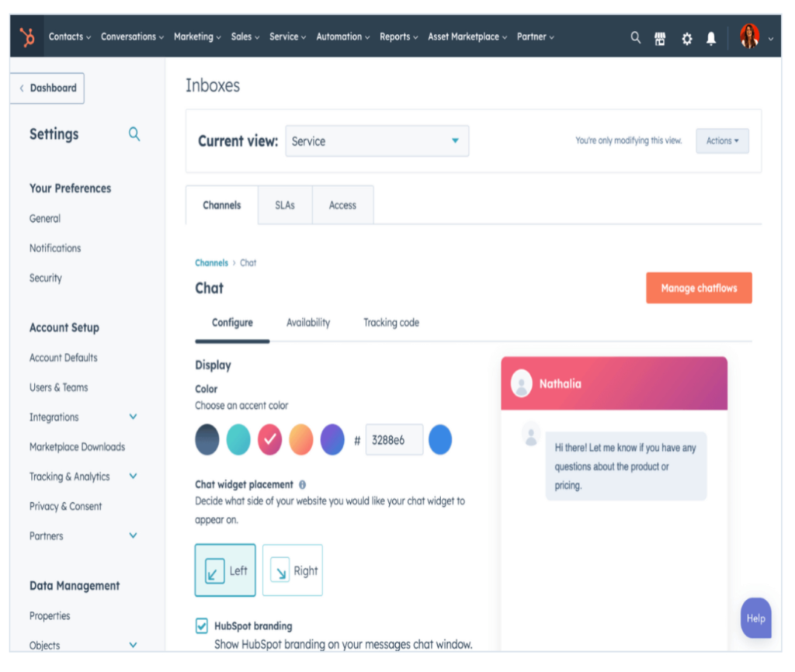This screenshot has height=672, width=795.
Task: Click the Manage chatflows button
Action: 698,287
